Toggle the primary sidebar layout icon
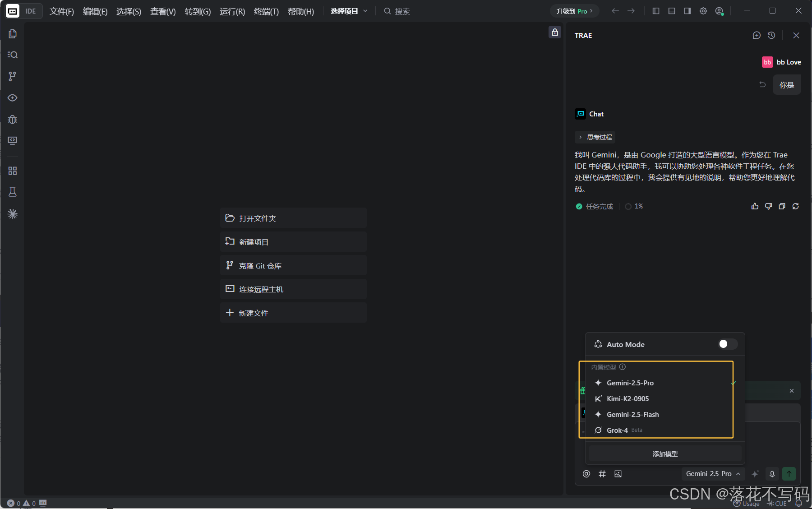 (656, 11)
